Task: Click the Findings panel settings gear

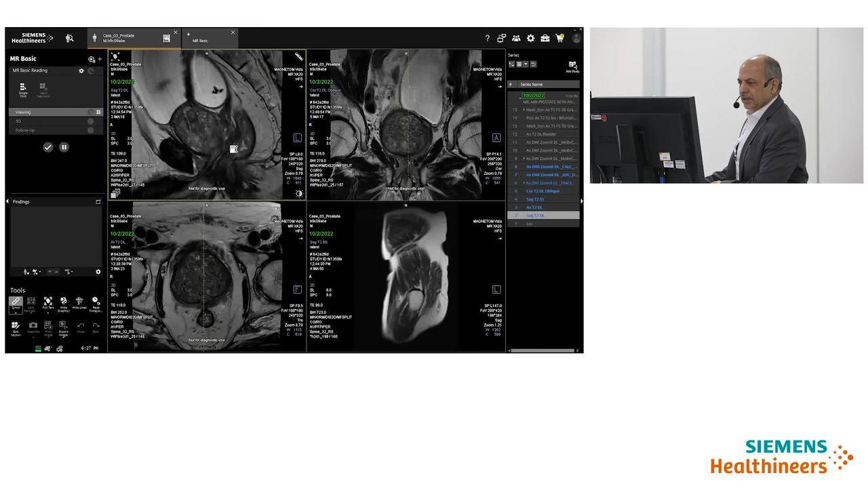Action: point(98,272)
